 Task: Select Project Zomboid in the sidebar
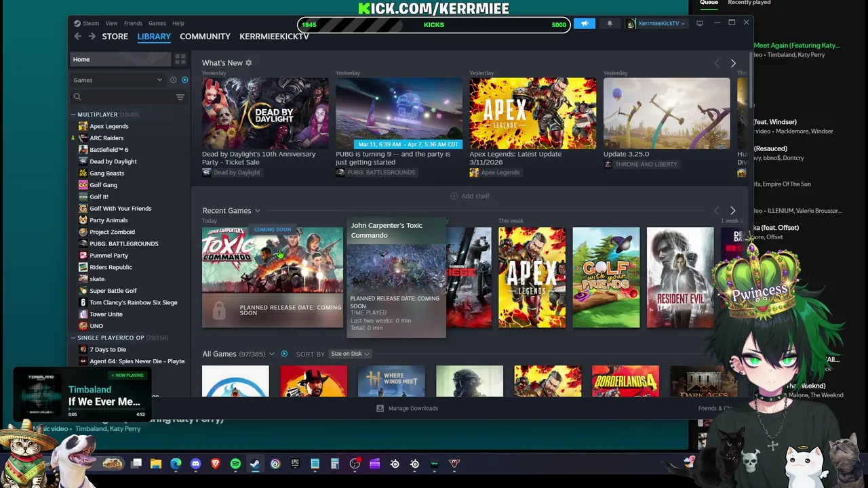112,232
